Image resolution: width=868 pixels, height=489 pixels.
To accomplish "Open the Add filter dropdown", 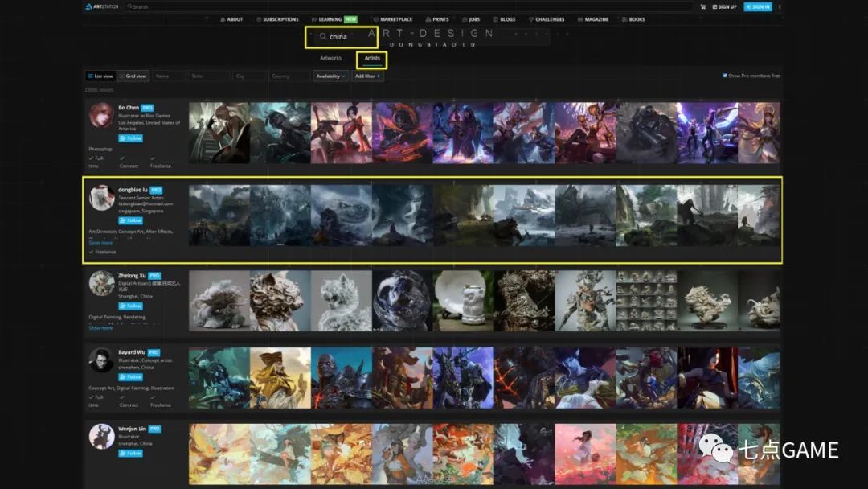I will [x=367, y=76].
